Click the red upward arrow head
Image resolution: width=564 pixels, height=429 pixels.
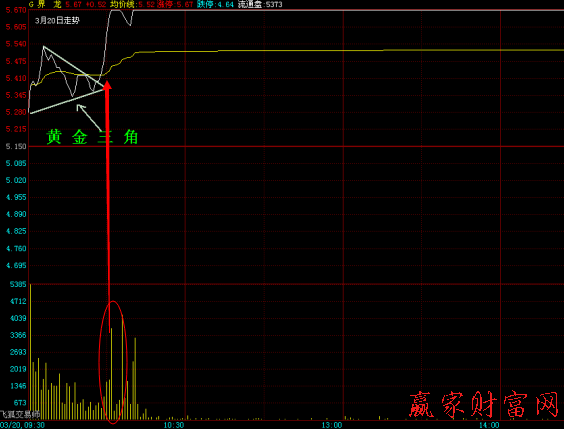107,85
